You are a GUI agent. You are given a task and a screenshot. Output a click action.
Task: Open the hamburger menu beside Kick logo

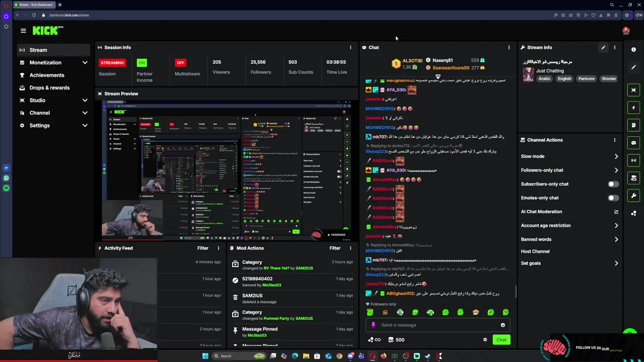pyautogui.click(x=23, y=31)
